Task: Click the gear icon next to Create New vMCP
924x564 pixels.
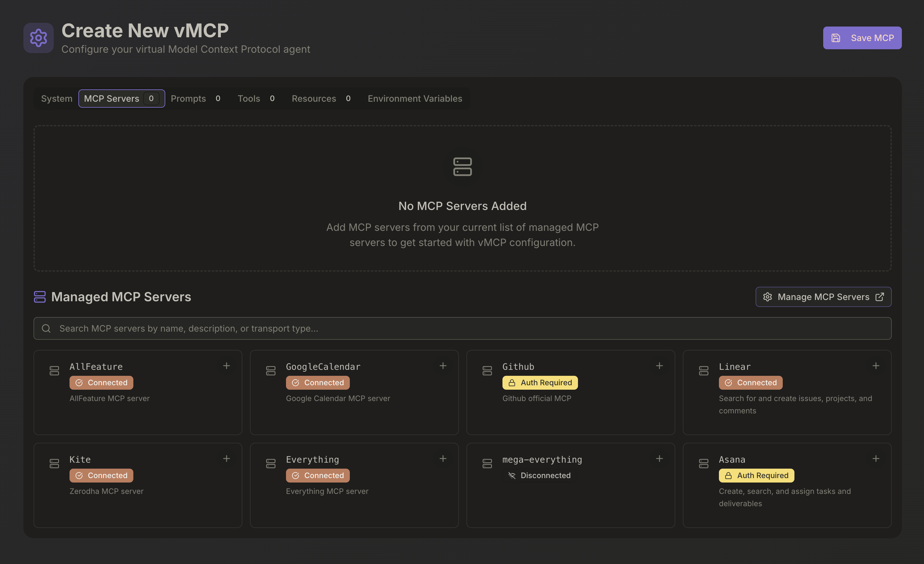Action: pyautogui.click(x=38, y=38)
